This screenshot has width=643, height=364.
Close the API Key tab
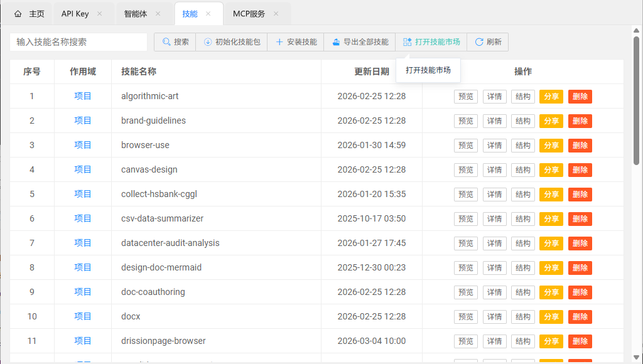click(x=100, y=14)
